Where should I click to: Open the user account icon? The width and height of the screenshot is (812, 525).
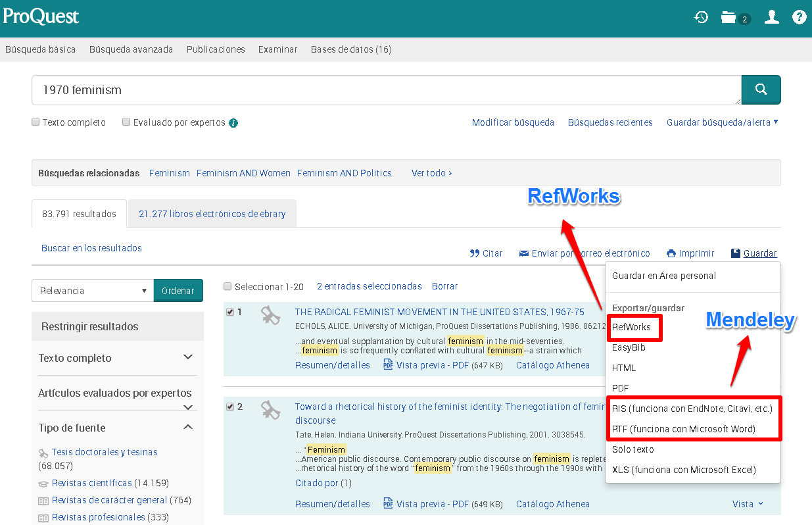772,17
